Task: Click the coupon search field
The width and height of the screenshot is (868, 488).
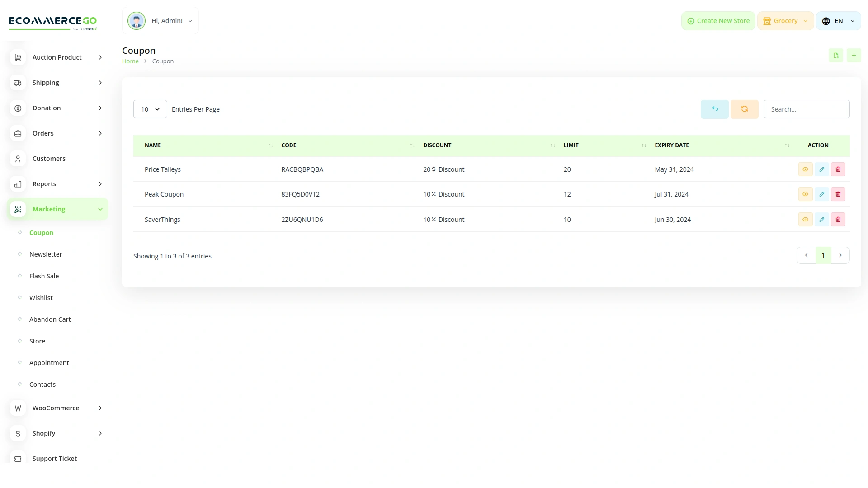Action: 806,109
